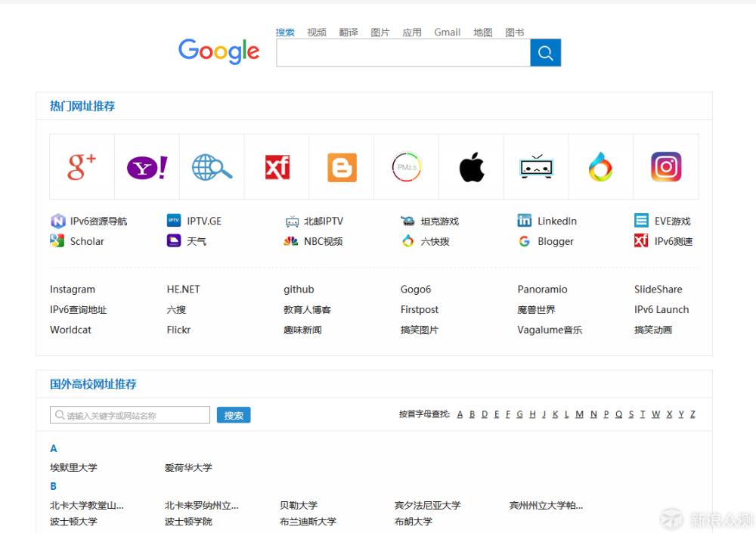Open the Gogo6 link

[x=416, y=290]
